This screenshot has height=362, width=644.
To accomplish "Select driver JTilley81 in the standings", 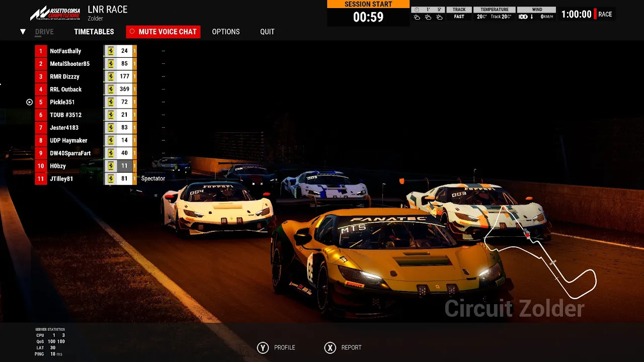I will 61,178.
